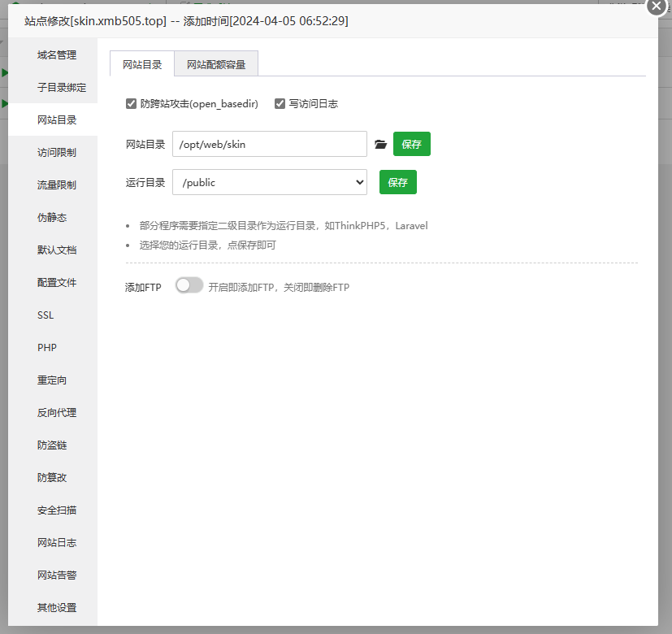Enable the 添加FTP switch
The image size is (672, 634).
pyautogui.click(x=189, y=286)
